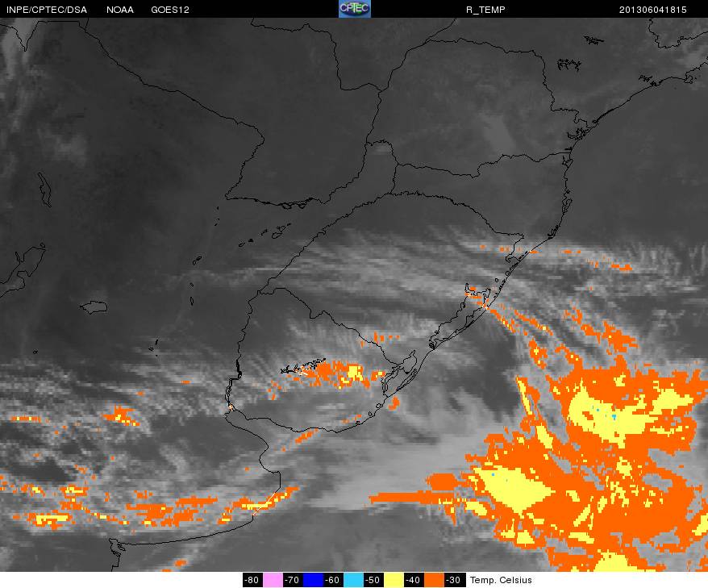Viewport: 708px width, 588px height.
Task: Click the cyan legend color swatch
Action: [x=353, y=580]
